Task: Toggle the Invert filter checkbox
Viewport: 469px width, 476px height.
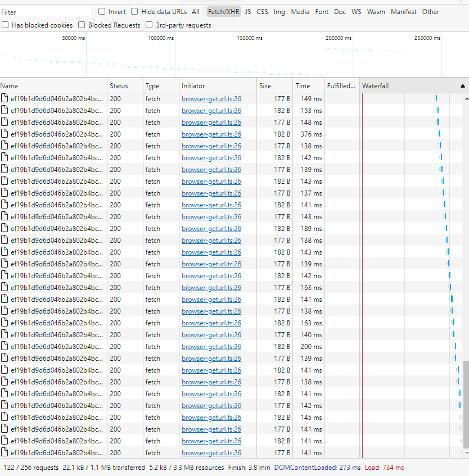Action: pyautogui.click(x=102, y=12)
